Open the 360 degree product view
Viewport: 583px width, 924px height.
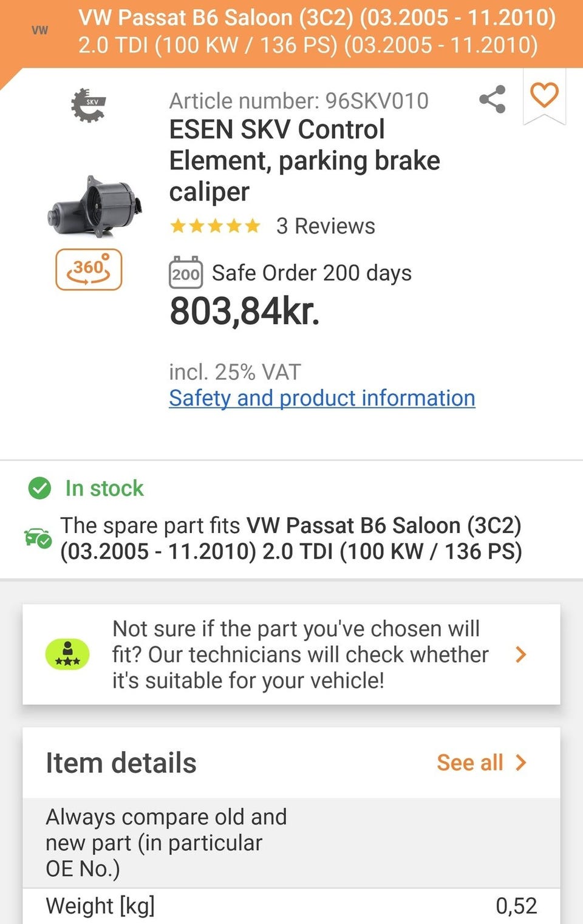[89, 269]
